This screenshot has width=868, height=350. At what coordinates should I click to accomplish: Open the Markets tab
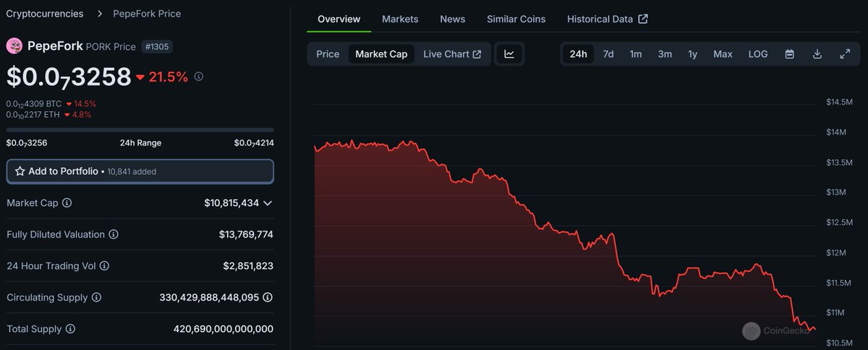click(x=400, y=19)
